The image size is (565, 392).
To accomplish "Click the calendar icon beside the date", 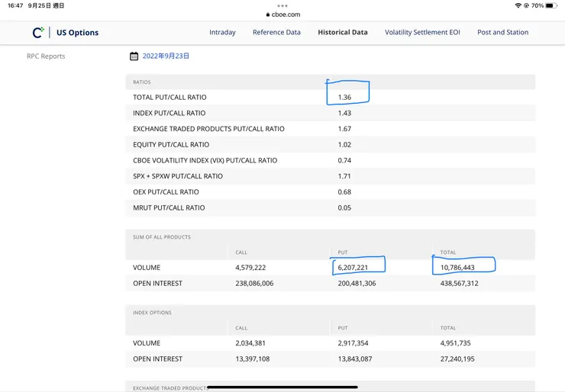I will pos(134,56).
